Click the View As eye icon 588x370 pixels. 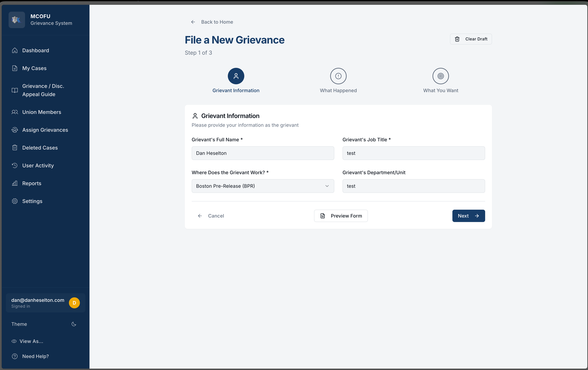(x=14, y=341)
